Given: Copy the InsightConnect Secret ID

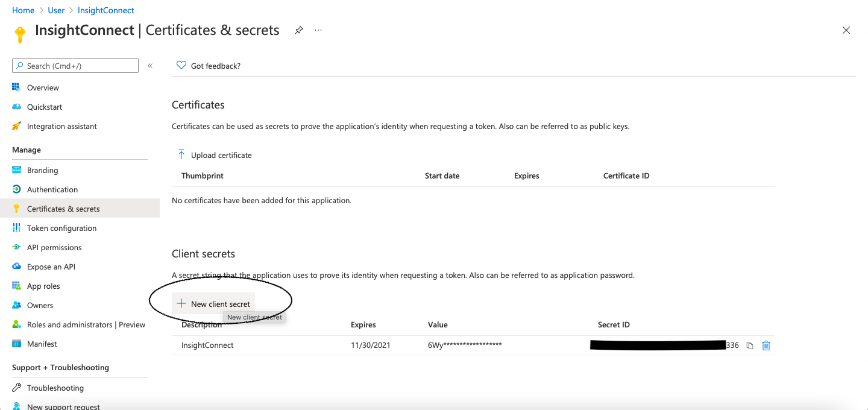Looking at the screenshot, I should 750,345.
